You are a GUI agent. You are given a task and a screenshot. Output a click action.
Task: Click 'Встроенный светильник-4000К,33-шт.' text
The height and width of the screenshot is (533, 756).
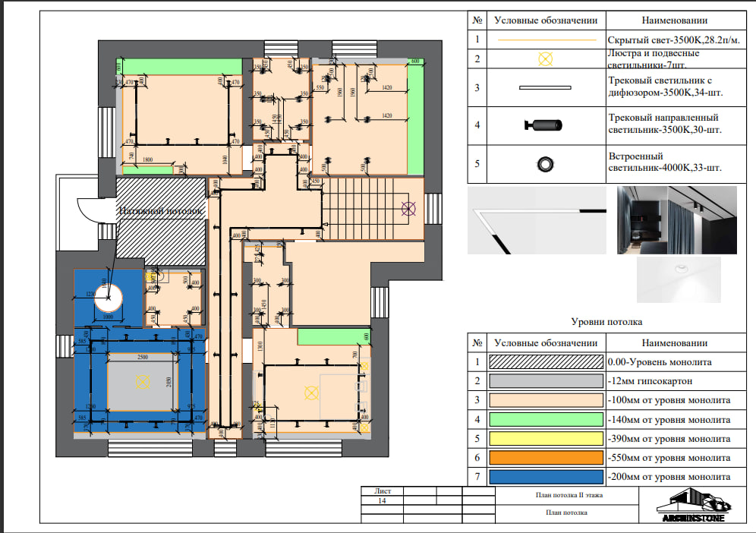[665, 162]
